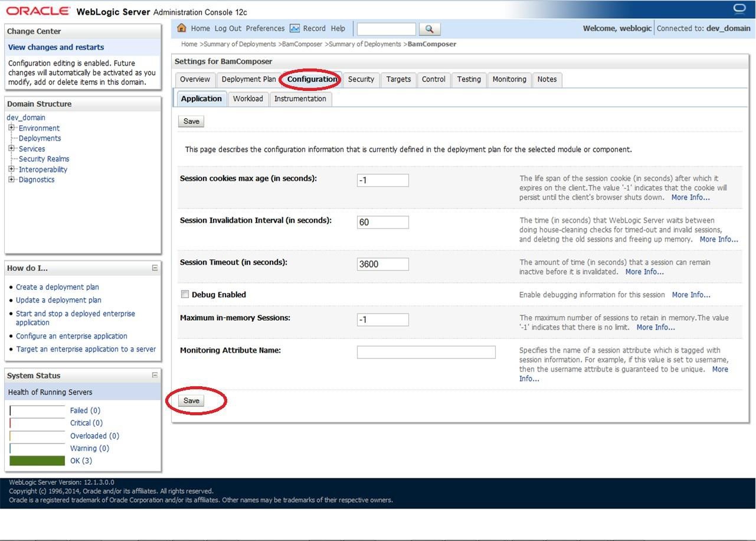Click View changes and restarts link

[56, 47]
